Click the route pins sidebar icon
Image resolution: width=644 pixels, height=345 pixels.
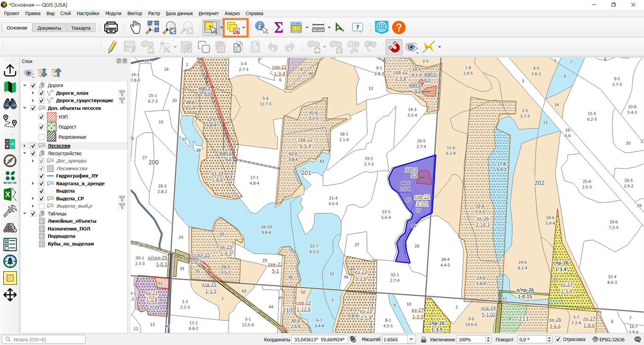(10, 121)
